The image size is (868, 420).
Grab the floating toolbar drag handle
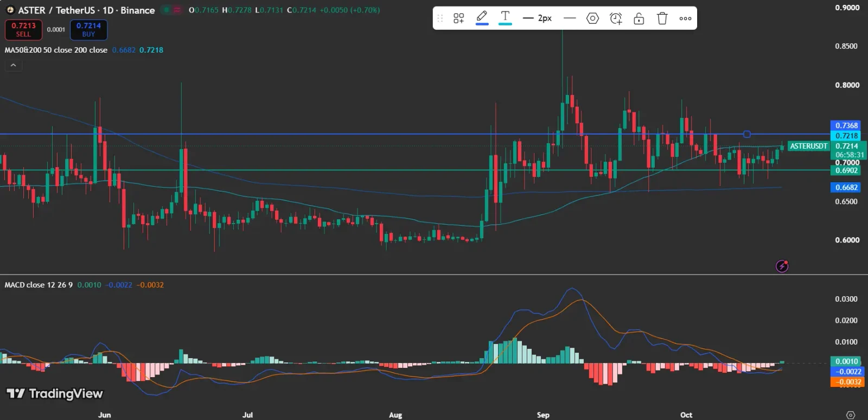pyautogui.click(x=440, y=18)
